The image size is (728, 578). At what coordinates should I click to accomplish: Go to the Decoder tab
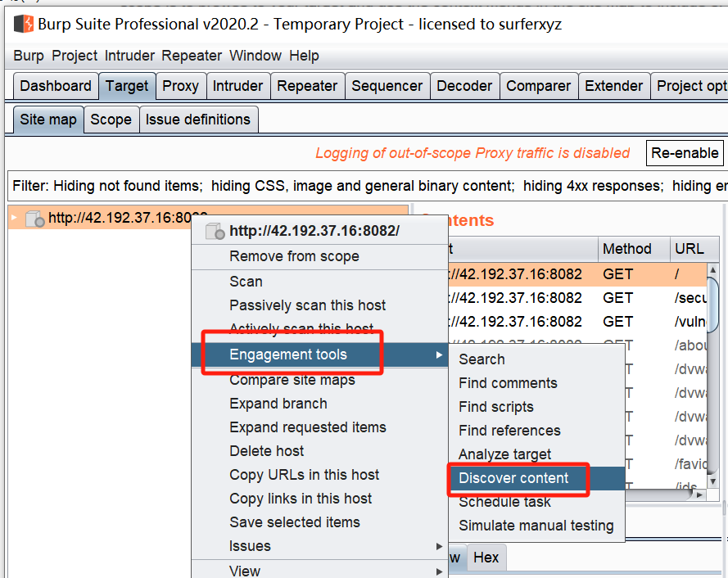point(464,86)
